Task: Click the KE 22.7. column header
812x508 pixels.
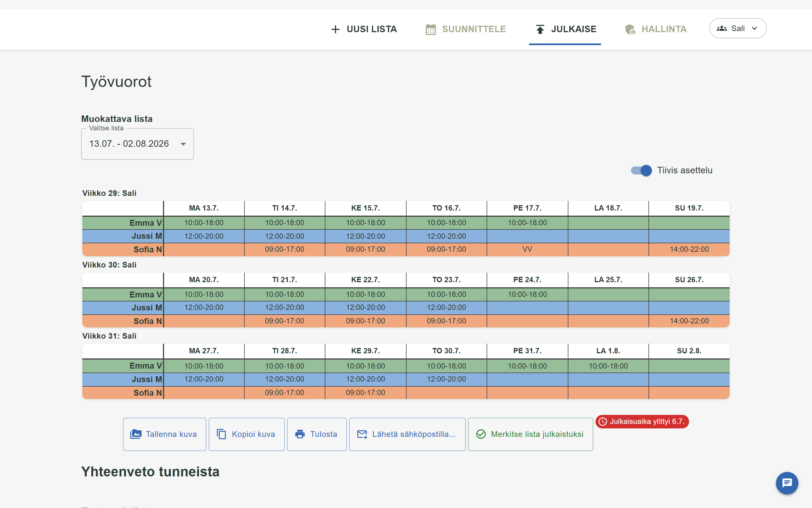Action: [365, 279]
